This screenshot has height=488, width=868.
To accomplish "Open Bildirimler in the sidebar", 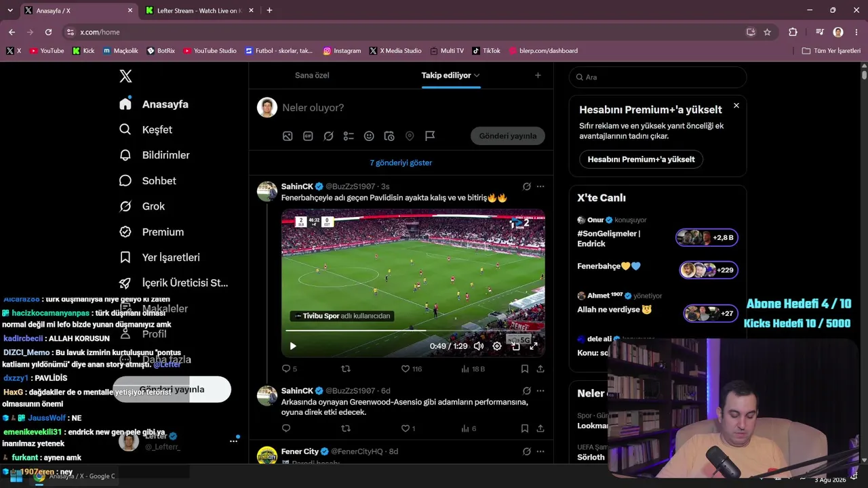I will tap(155, 155).
